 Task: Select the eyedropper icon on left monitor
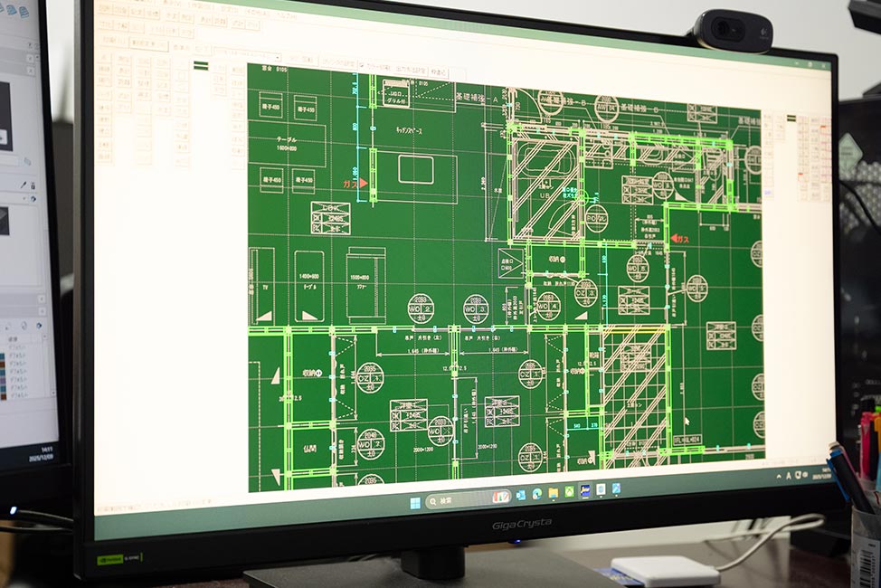pyautogui.click(x=24, y=185)
